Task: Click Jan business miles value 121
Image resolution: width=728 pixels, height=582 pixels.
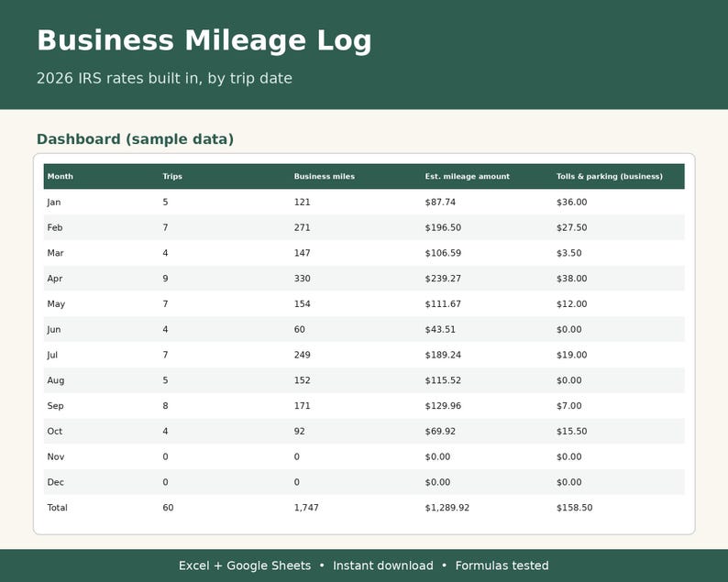Action: point(302,203)
